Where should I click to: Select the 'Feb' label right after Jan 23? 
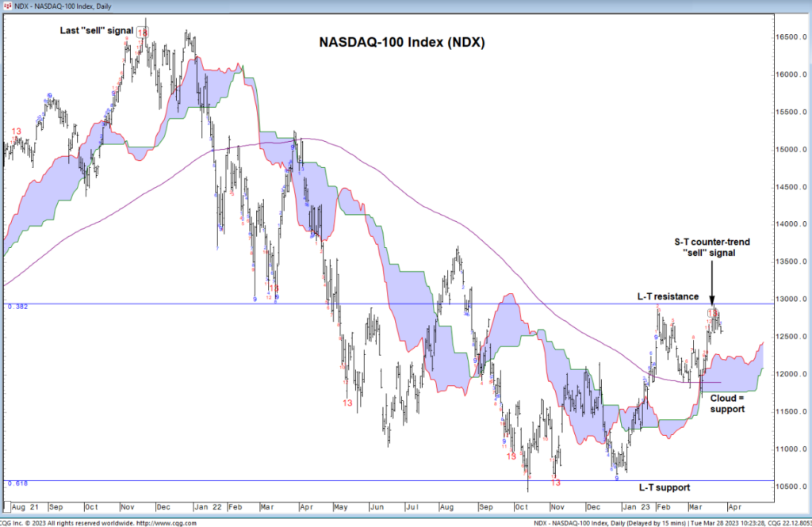coord(664,507)
